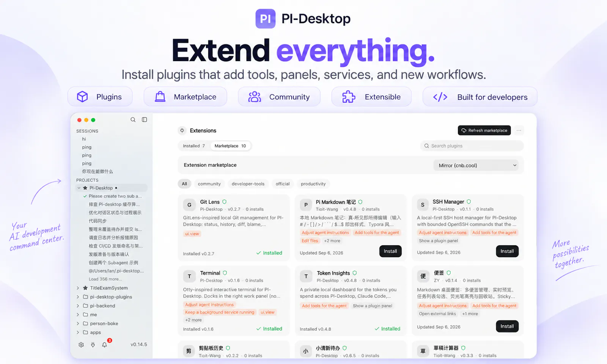Click the Extensions header plug icon

[x=182, y=130]
